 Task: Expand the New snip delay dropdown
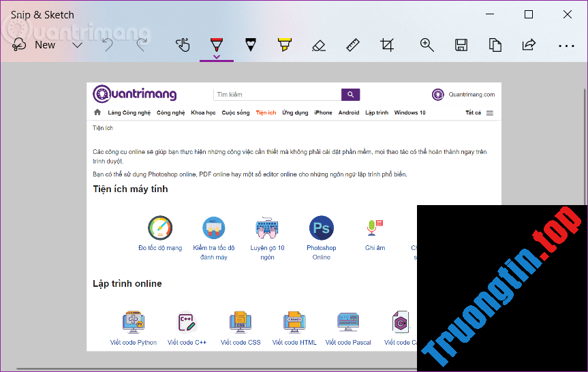pyautogui.click(x=78, y=45)
